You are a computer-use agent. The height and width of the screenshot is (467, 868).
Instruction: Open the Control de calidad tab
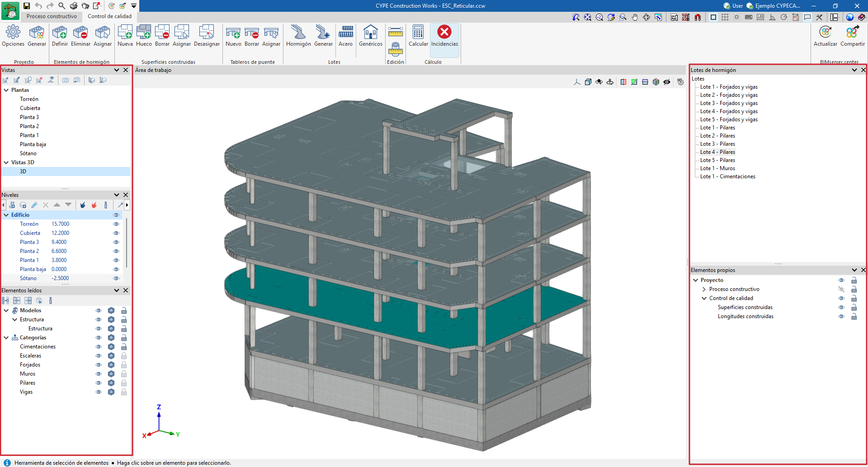[x=109, y=16]
